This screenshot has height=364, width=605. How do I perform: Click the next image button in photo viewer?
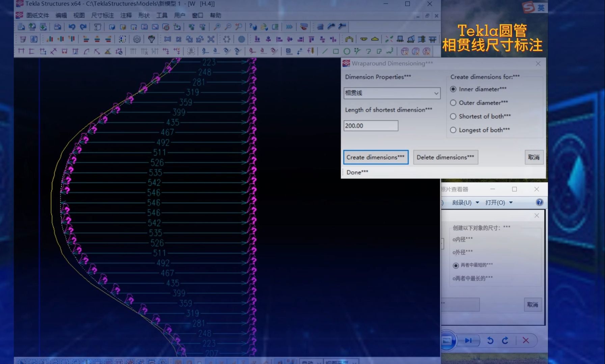tap(468, 340)
